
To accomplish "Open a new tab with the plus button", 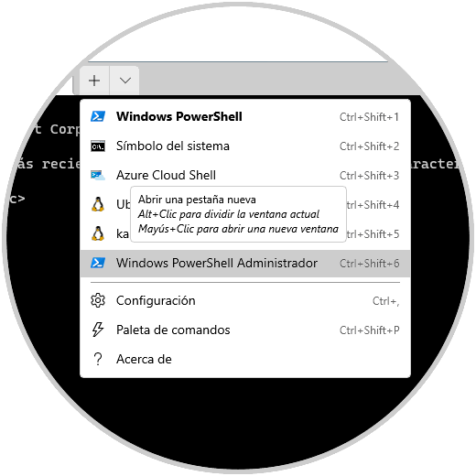I will (94, 81).
